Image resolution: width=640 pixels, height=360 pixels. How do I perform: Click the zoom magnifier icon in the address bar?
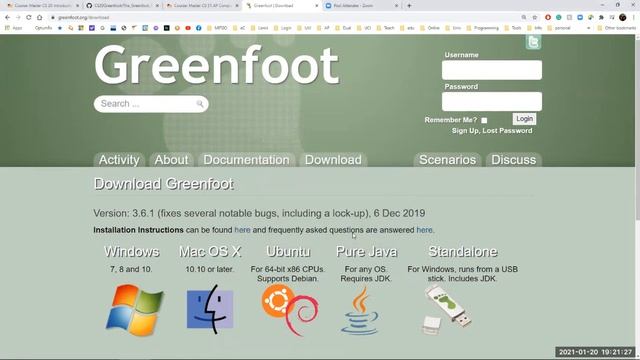pos(524,18)
